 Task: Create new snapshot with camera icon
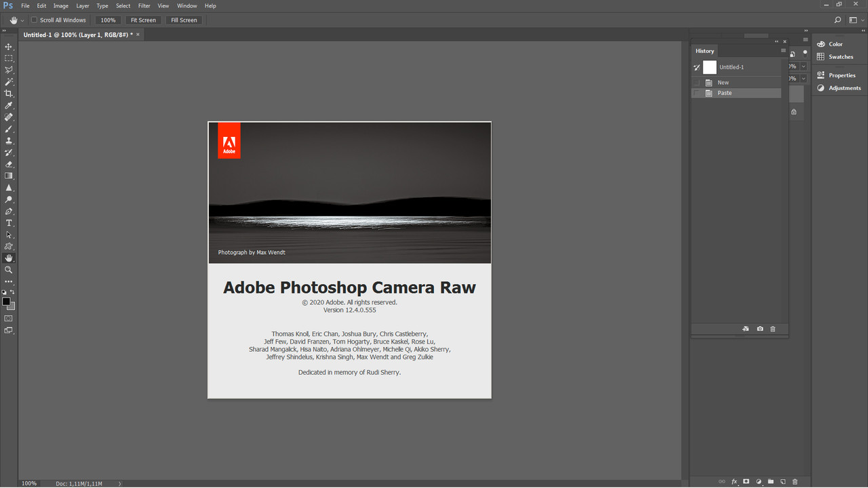click(x=759, y=329)
